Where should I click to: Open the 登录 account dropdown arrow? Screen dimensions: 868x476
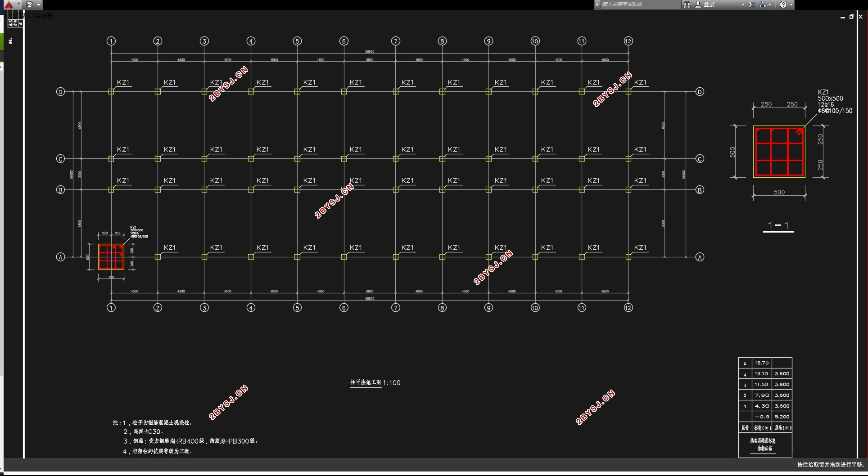(x=743, y=4)
